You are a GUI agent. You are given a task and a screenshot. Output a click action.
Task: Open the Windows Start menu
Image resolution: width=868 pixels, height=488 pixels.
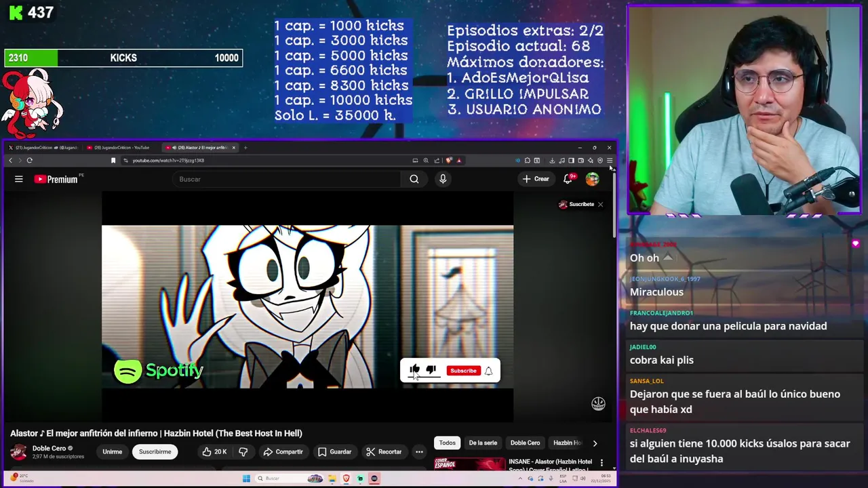coord(246,479)
